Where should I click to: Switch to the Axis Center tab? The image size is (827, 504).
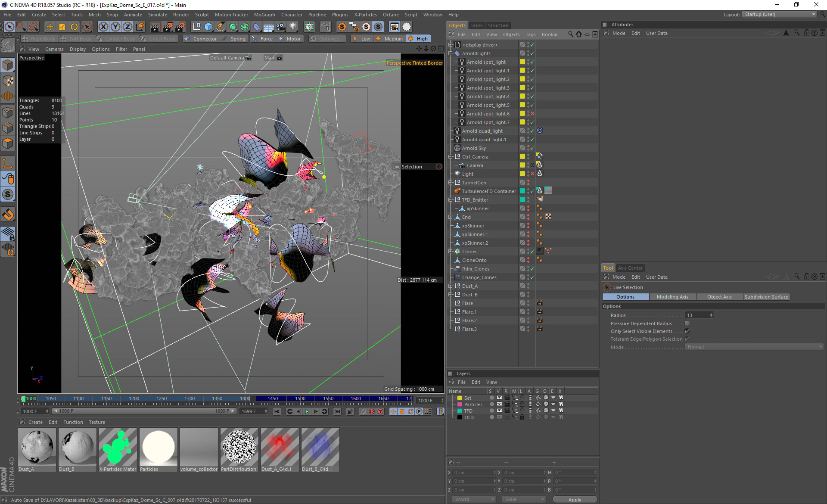[630, 268]
